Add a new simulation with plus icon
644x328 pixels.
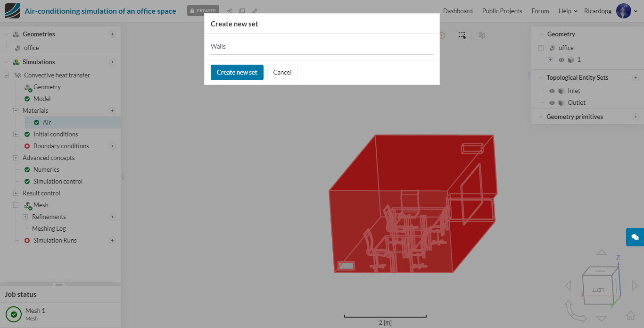tap(112, 62)
